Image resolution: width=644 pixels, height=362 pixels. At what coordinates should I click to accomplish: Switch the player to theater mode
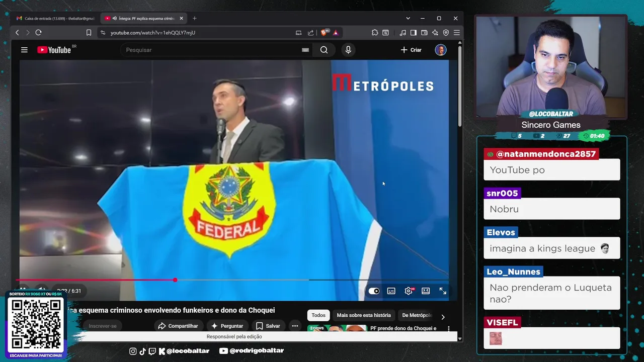click(x=426, y=291)
